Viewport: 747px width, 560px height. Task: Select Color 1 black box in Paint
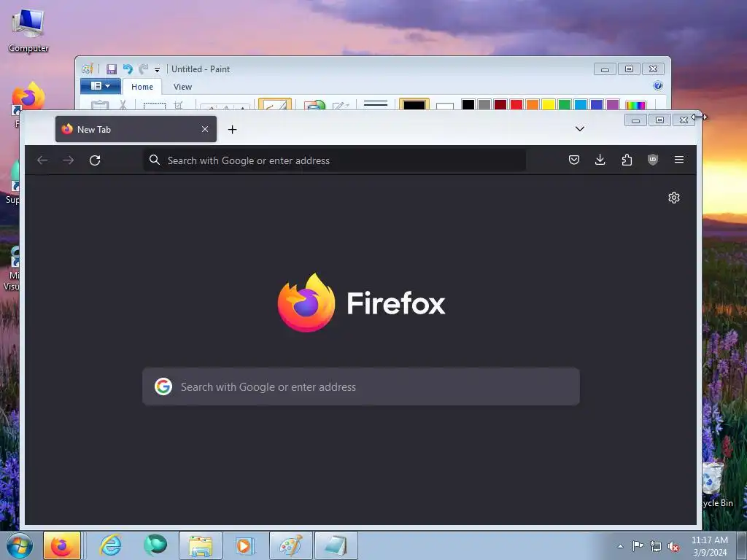click(x=414, y=104)
